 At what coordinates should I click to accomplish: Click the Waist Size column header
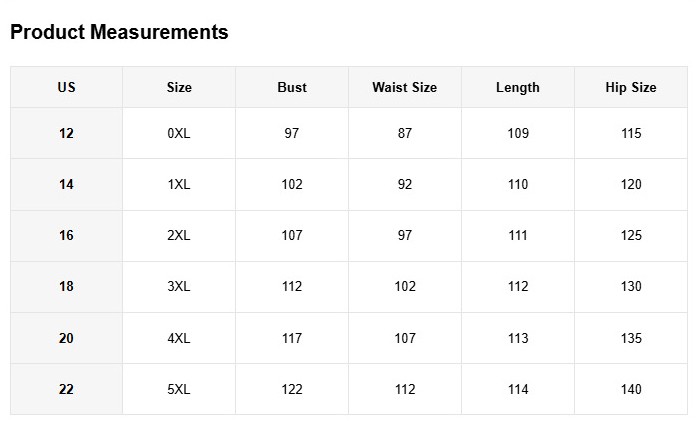tap(404, 88)
